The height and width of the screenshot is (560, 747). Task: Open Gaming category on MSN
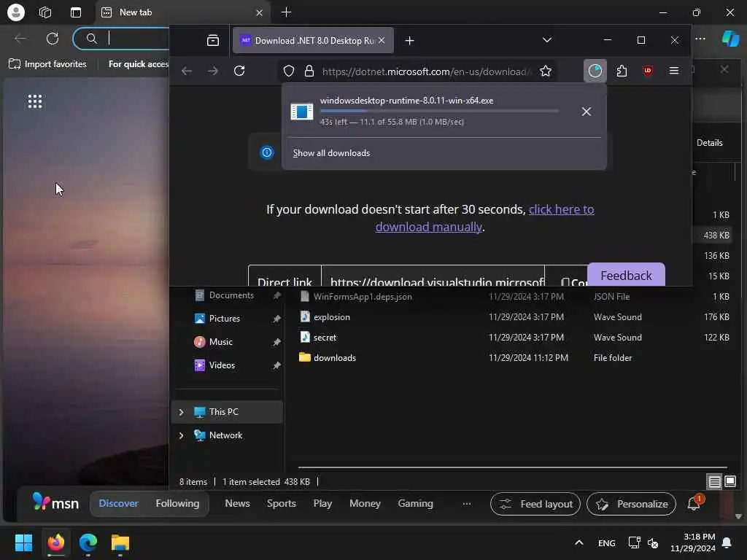pos(415,503)
